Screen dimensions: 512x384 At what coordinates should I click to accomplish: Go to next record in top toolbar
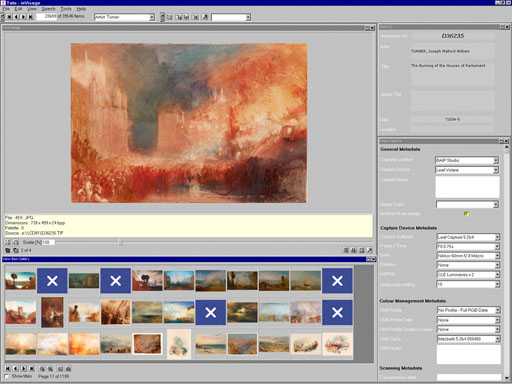[x=23, y=16]
